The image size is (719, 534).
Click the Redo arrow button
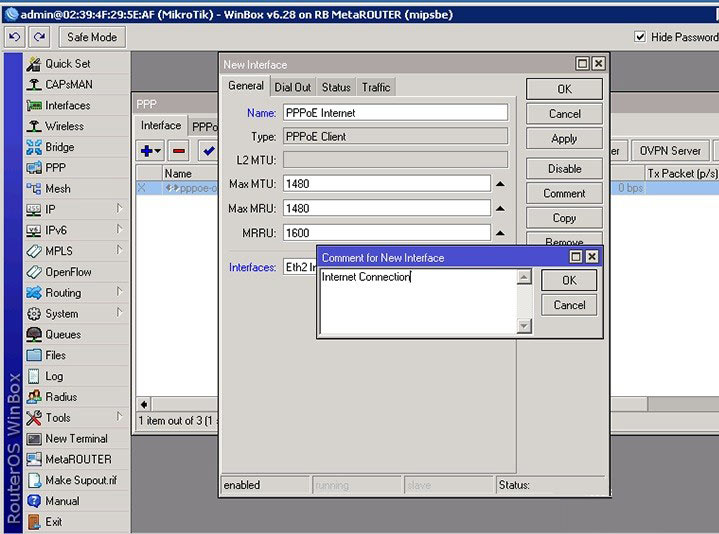(39, 37)
